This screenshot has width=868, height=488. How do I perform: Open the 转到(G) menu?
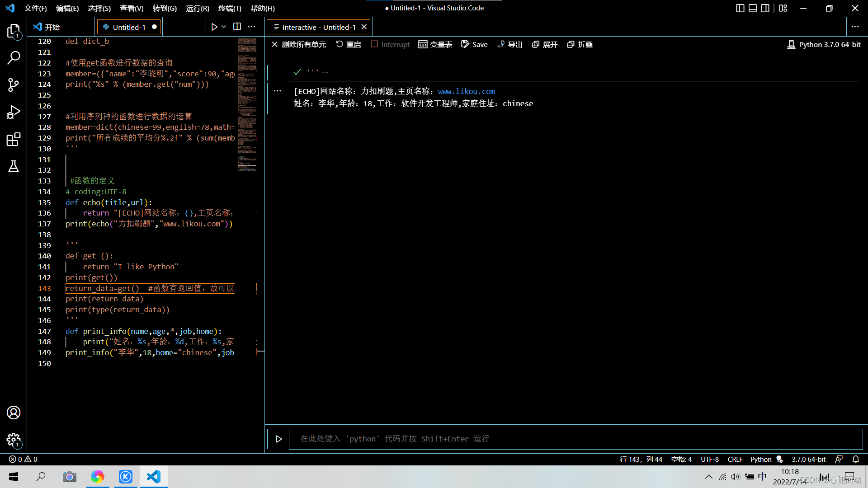tap(165, 8)
